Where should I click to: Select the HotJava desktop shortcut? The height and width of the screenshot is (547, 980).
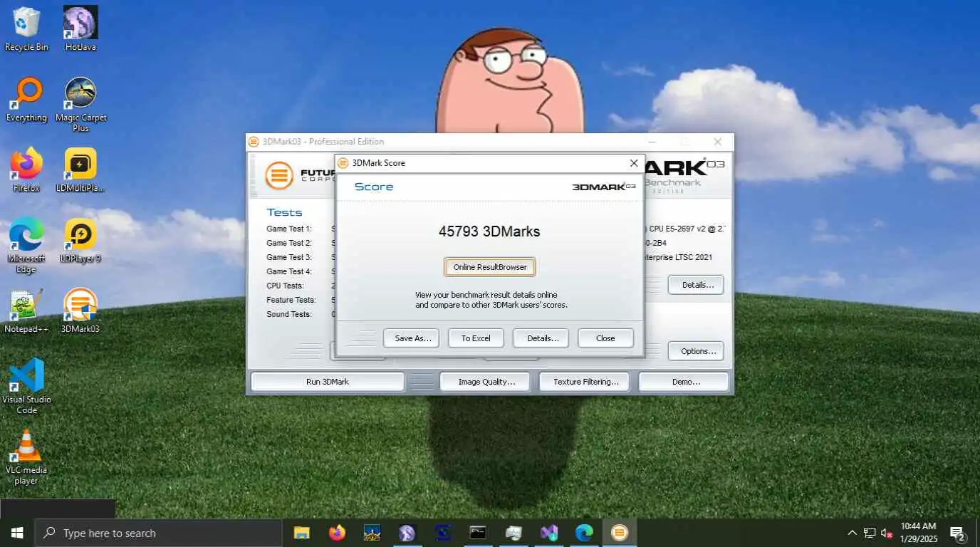[x=80, y=28]
